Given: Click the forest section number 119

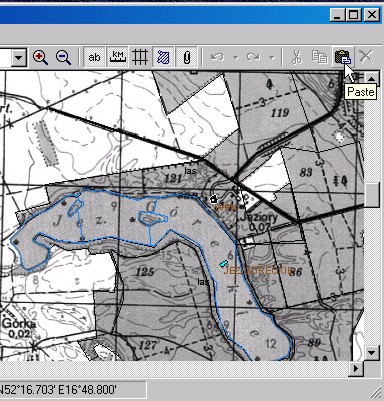Looking at the screenshot, I should click(x=279, y=113).
